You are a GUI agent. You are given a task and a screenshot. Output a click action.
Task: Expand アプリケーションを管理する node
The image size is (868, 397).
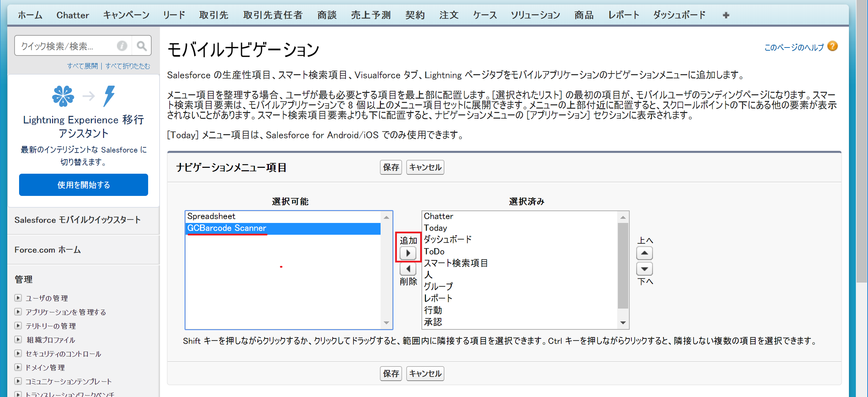pos(18,312)
